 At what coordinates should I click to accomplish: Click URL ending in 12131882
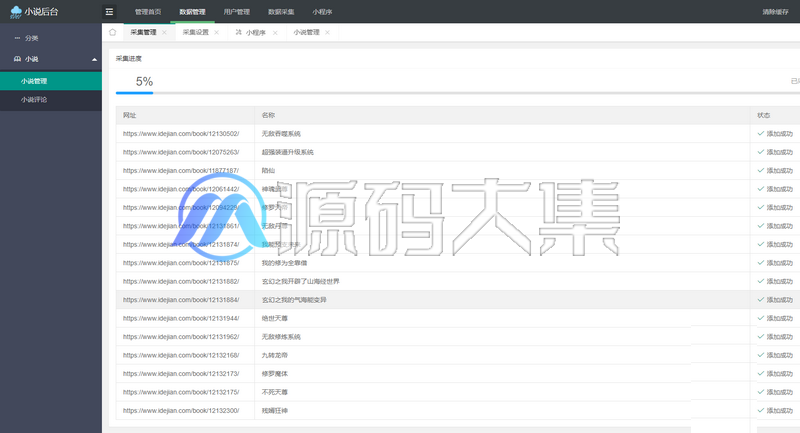181,281
